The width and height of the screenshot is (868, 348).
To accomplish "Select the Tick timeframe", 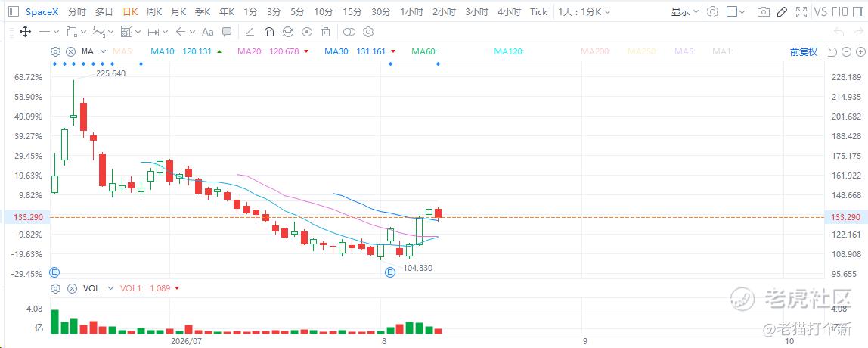I will [538, 11].
